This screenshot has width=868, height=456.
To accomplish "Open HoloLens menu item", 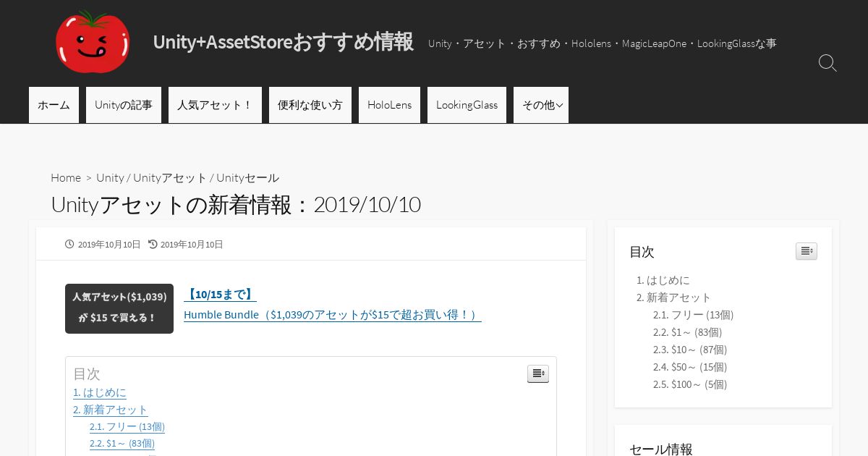I will coord(389,105).
